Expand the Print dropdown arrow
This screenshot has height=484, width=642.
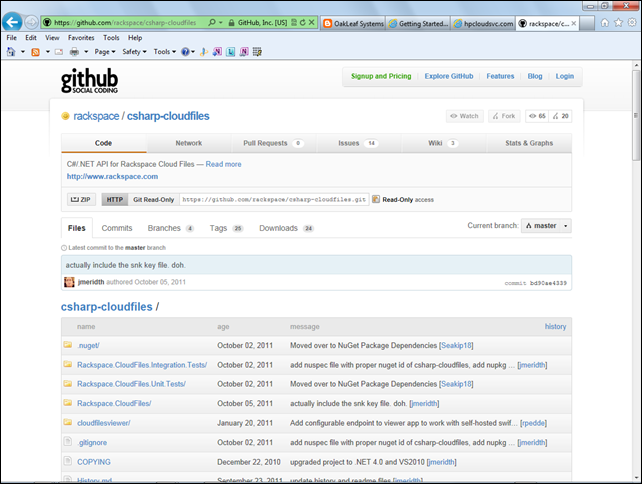(86, 52)
